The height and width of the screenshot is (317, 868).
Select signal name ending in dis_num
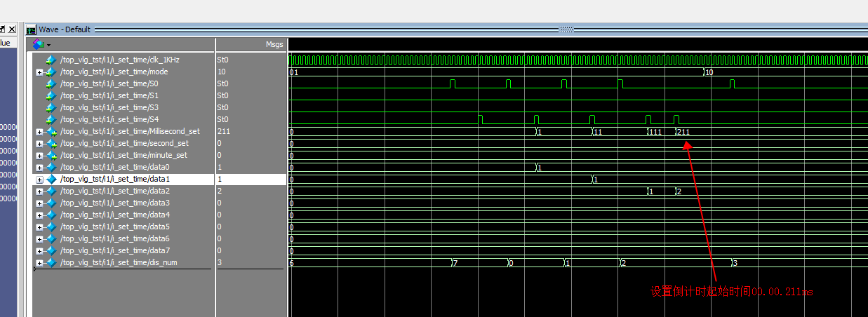pyautogui.click(x=119, y=263)
